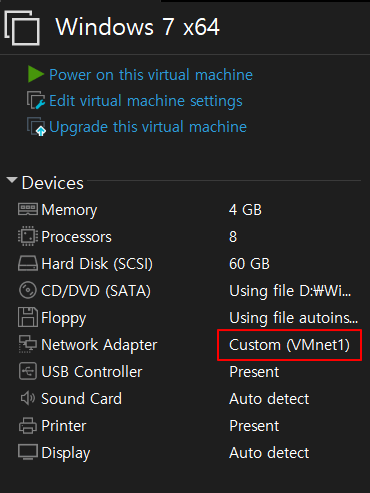Click the Edit settings wrench icon

pyautogui.click(x=36, y=100)
